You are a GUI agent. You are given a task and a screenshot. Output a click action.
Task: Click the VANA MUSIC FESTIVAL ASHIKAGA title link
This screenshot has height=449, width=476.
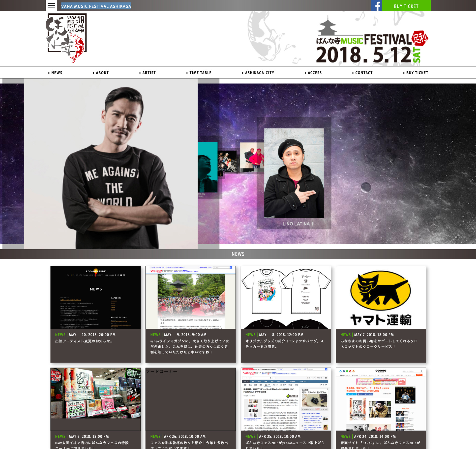[96, 6]
